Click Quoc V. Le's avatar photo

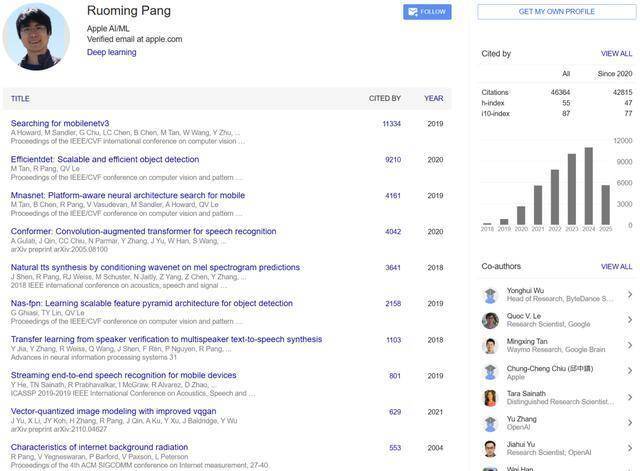(490, 320)
